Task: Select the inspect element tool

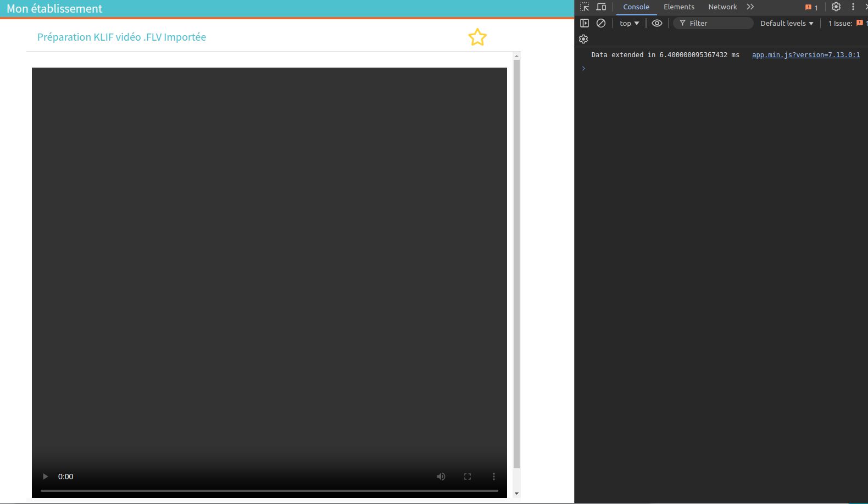Action: tap(585, 7)
